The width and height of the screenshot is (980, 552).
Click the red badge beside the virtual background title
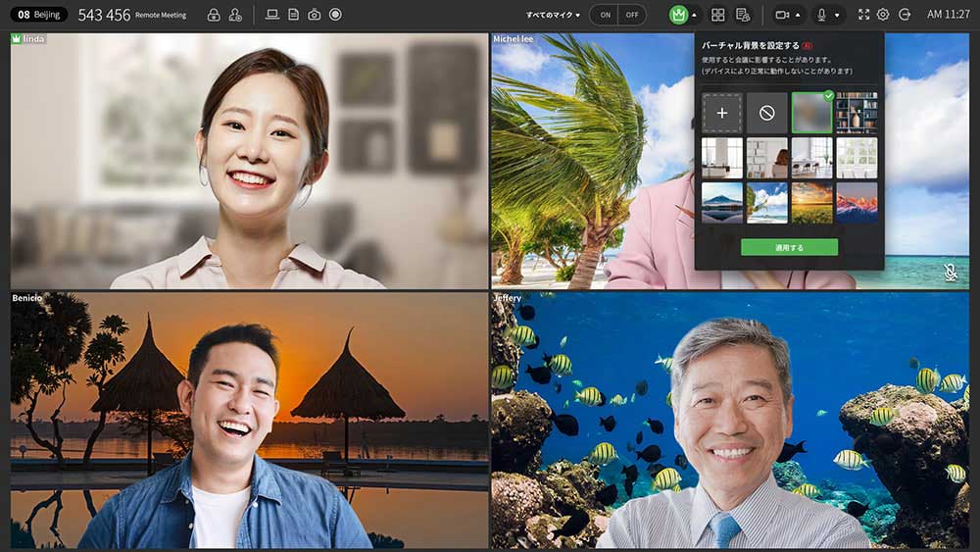pos(808,46)
